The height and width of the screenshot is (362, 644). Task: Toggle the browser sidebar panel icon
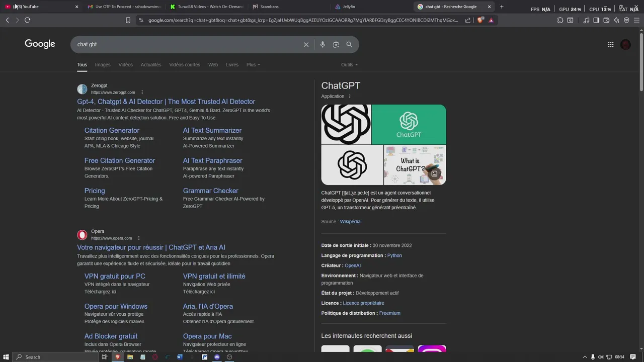click(596, 20)
